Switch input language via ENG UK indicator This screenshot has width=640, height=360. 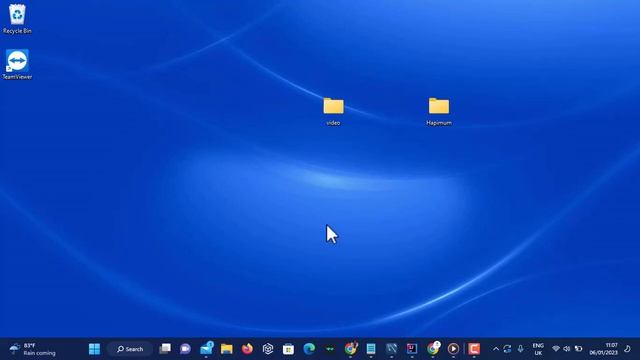click(538, 349)
